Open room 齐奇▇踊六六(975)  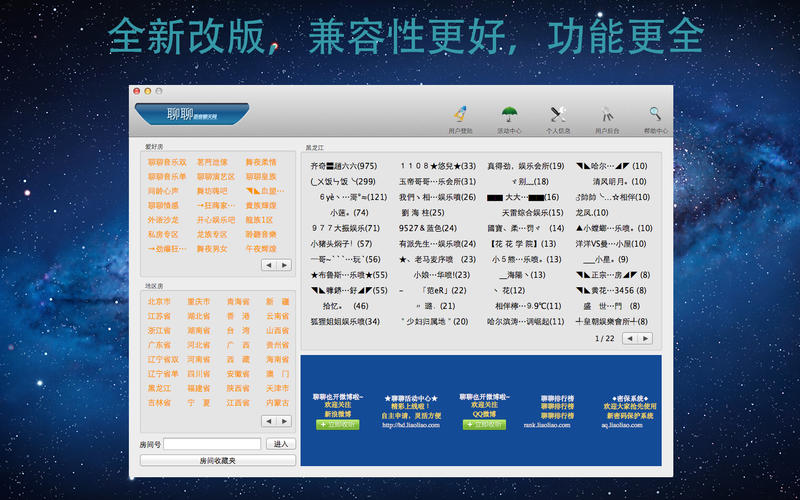point(343,166)
